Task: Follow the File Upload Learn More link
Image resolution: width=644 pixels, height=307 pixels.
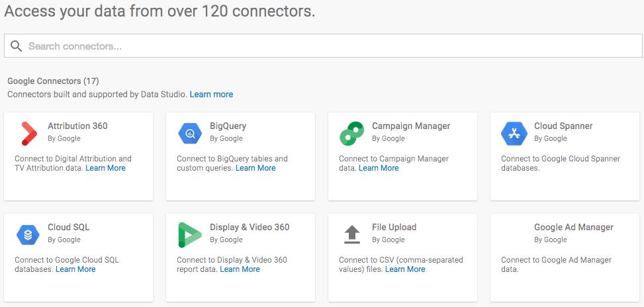Action: pos(405,269)
